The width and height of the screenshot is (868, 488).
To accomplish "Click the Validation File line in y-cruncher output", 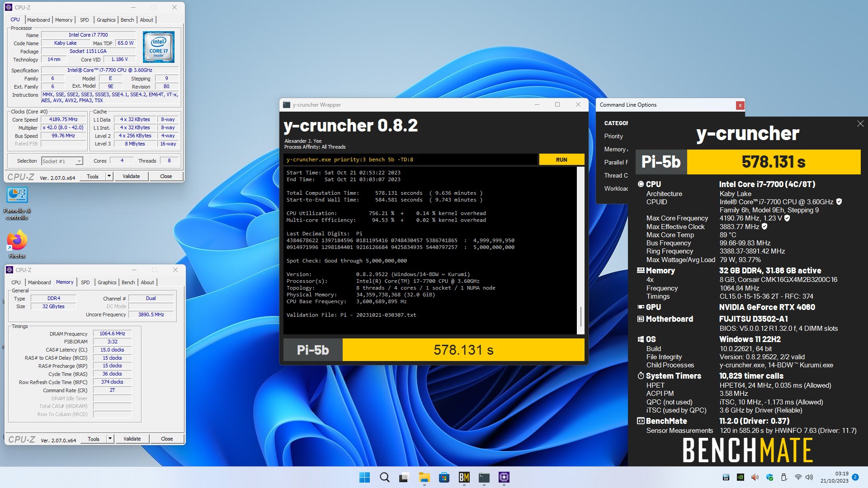I will pyautogui.click(x=351, y=315).
